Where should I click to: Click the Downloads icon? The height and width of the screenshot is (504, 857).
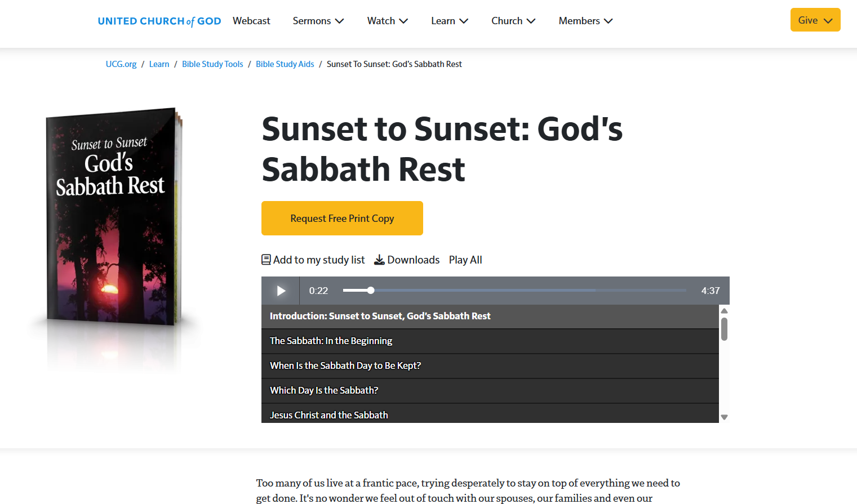379,260
